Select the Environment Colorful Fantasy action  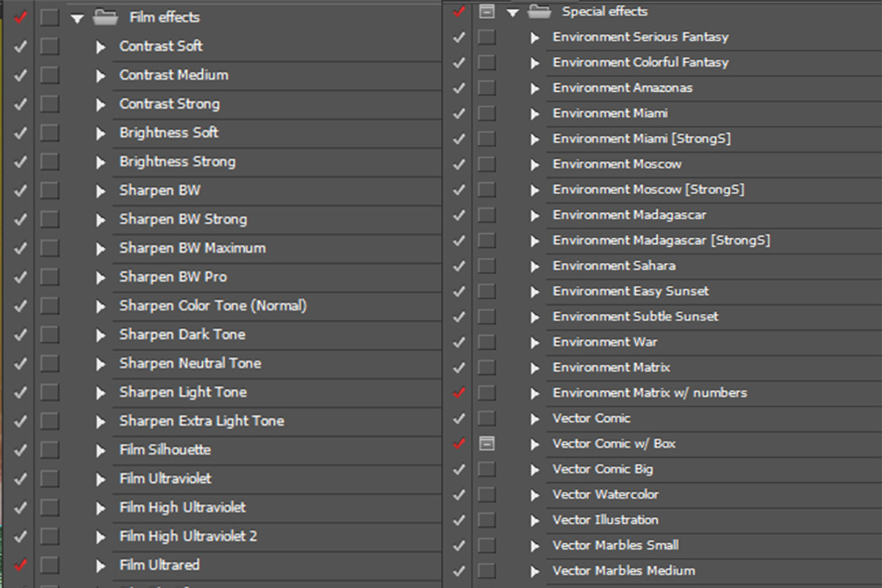[x=641, y=62]
